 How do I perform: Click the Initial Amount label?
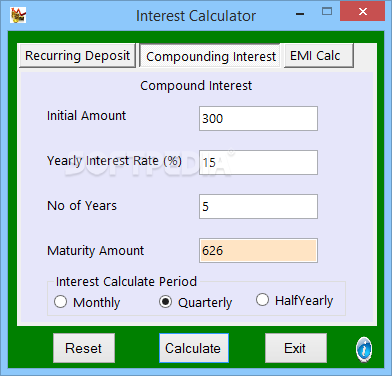(86, 116)
